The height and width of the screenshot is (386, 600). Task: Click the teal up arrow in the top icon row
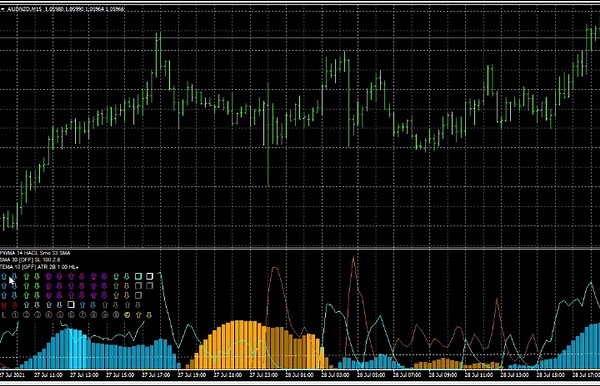[x=116, y=277]
